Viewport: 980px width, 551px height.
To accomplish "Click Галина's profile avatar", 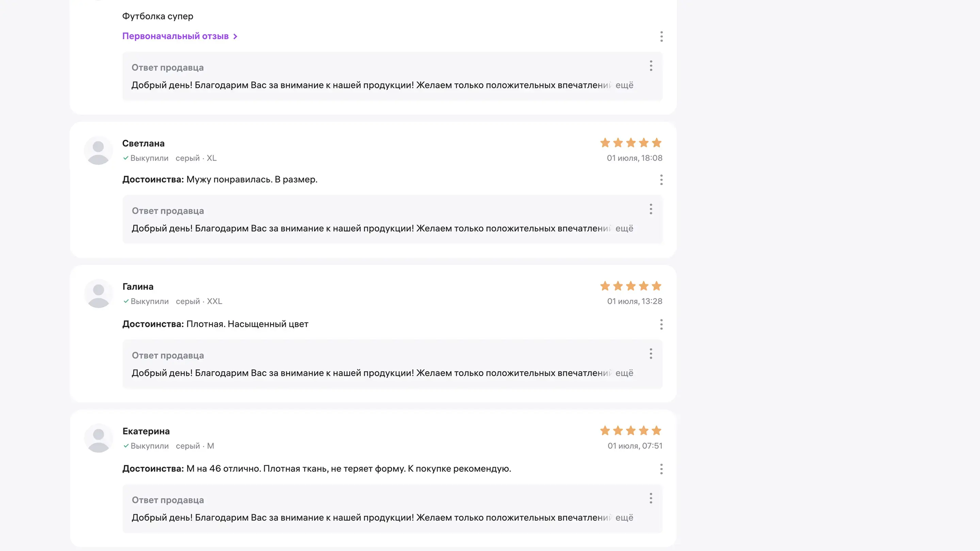I will [98, 294].
